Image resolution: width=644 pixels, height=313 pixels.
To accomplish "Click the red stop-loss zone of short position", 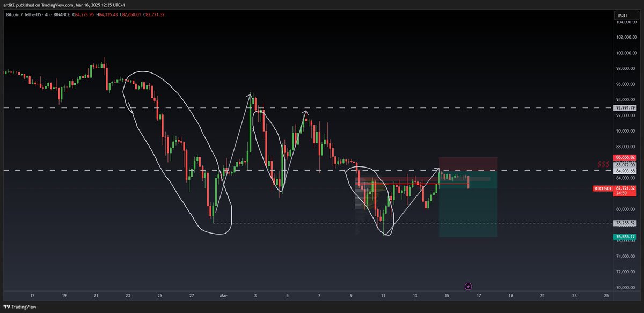I will tap(468, 163).
